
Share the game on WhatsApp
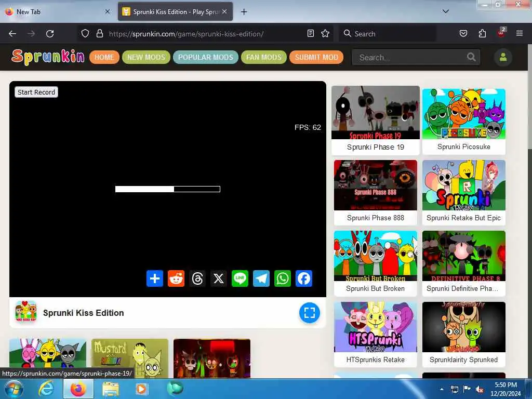(283, 278)
